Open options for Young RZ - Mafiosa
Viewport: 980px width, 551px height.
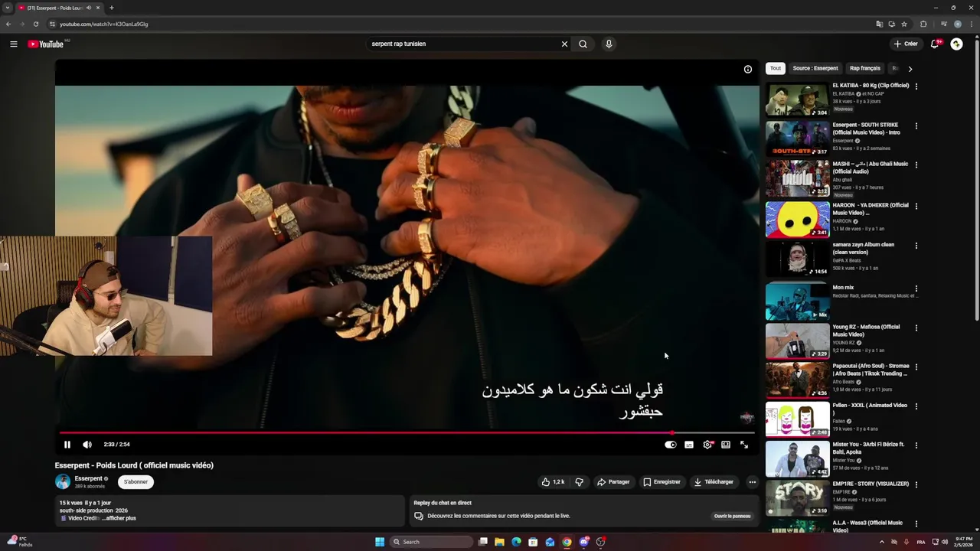pos(916,328)
